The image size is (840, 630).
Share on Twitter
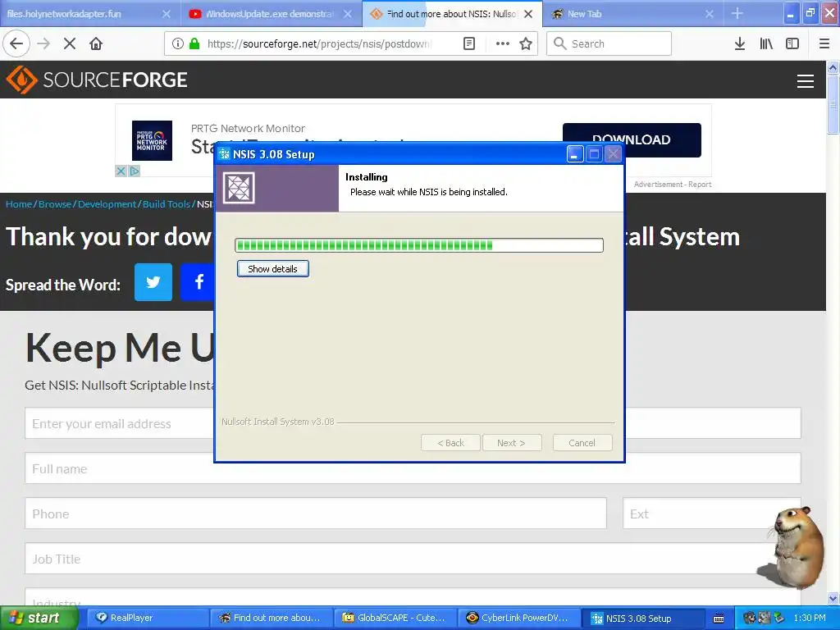tap(153, 282)
